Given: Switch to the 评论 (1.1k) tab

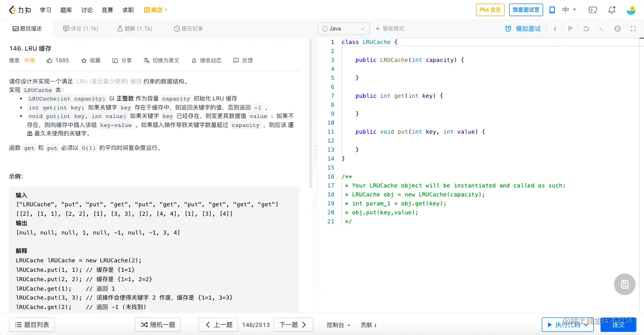Looking at the screenshot, I should coord(81,29).
